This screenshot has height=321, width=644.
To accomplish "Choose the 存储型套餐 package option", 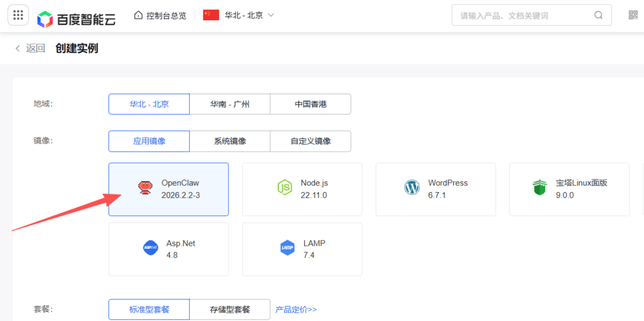I will click(x=230, y=310).
